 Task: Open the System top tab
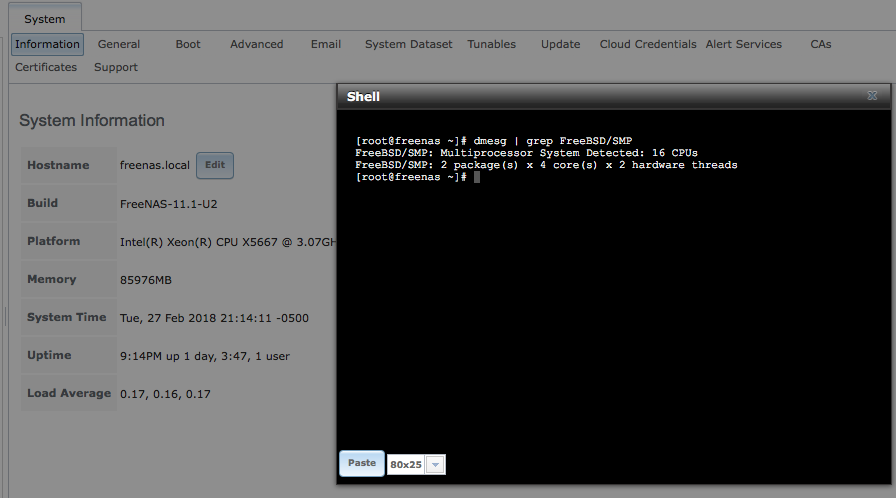[x=45, y=19]
